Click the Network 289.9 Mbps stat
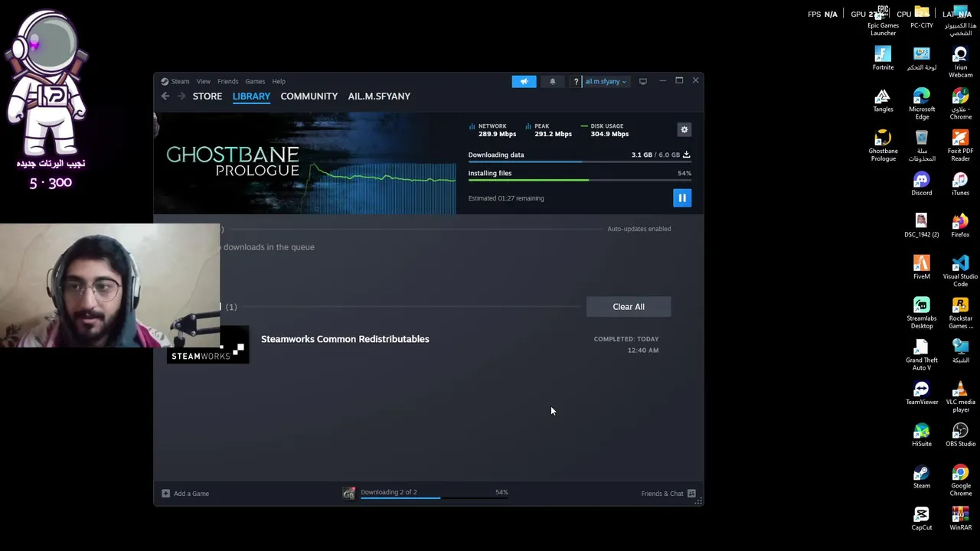The height and width of the screenshot is (551, 980). tap(492, 130)
